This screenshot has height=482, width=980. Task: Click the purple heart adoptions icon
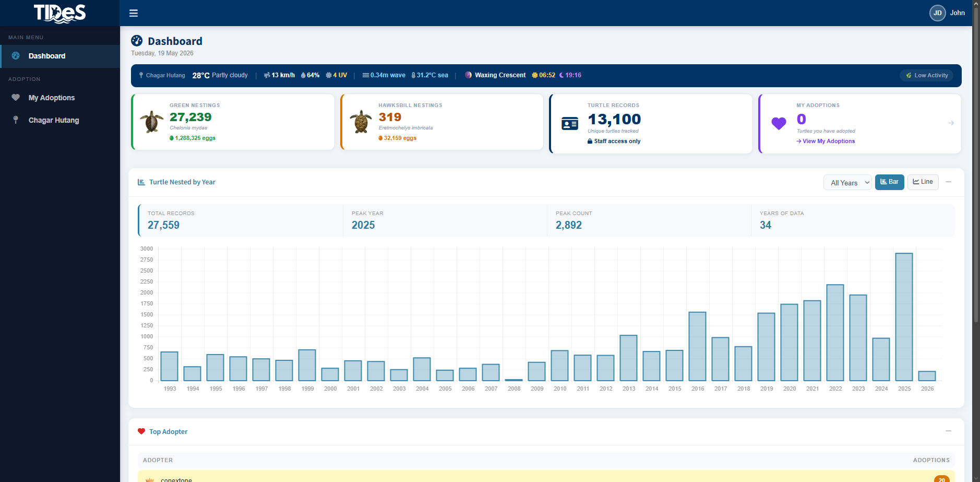coord(779,124)
